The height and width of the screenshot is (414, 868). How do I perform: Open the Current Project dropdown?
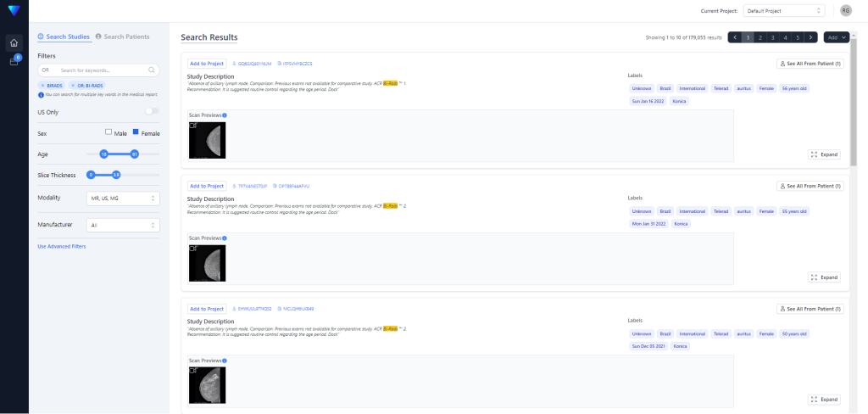coord(783,10)
